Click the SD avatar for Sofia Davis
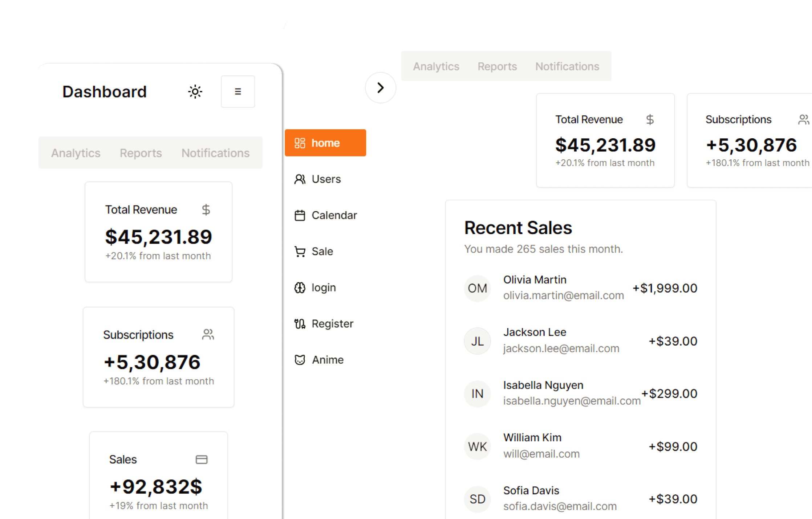 coord(477,499)
